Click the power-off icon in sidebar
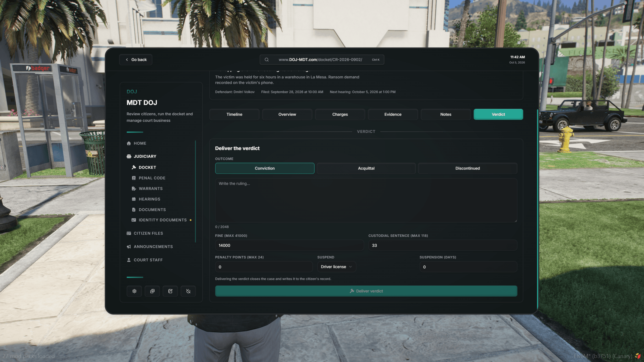Image resolution: width=644 pixels, height=362 pixels. pos(188,291)
